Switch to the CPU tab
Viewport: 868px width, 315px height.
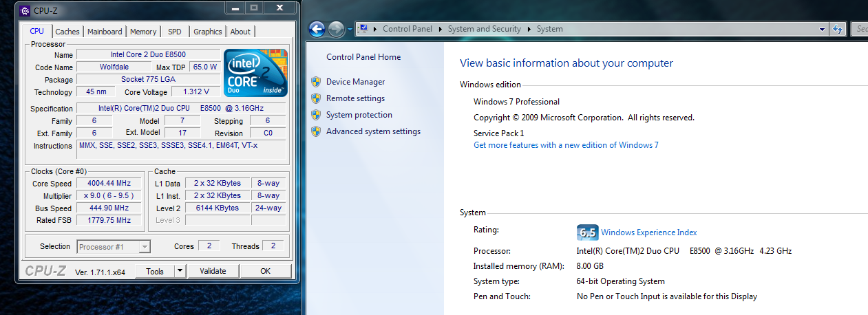coord(37,31)
